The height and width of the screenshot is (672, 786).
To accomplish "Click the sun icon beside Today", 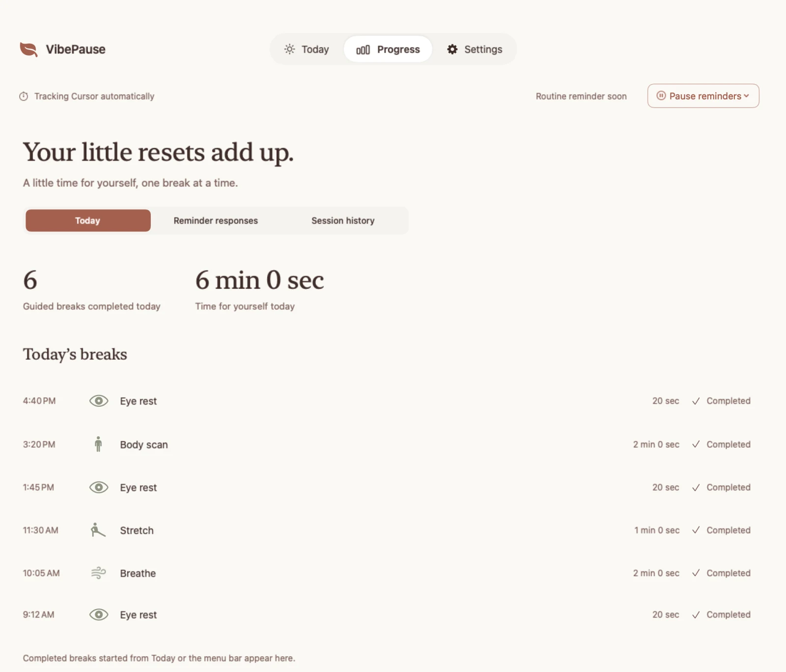I will coord(290,49).
